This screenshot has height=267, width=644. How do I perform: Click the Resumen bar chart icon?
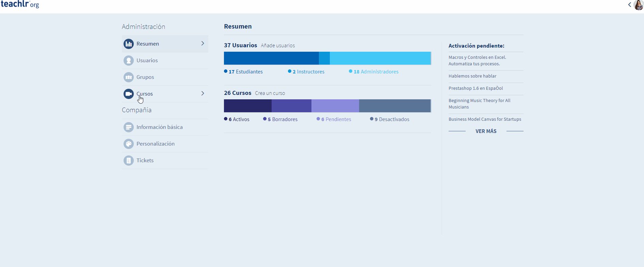129,44
